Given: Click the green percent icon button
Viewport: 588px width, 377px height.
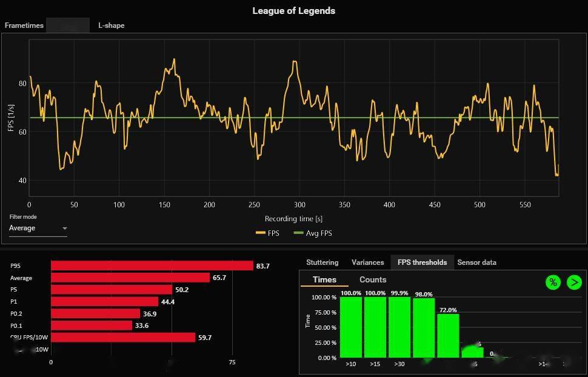Looking at the screenshot, I should [x=552, y=282].
